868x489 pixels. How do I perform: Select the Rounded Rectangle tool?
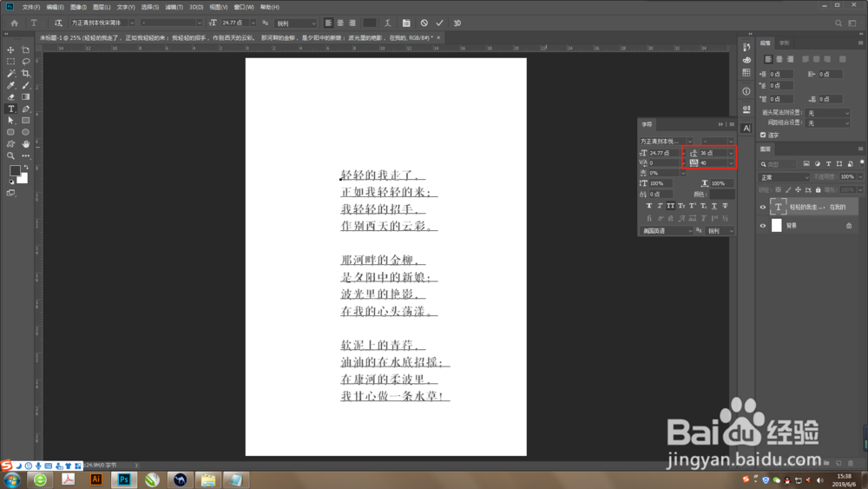10,132
